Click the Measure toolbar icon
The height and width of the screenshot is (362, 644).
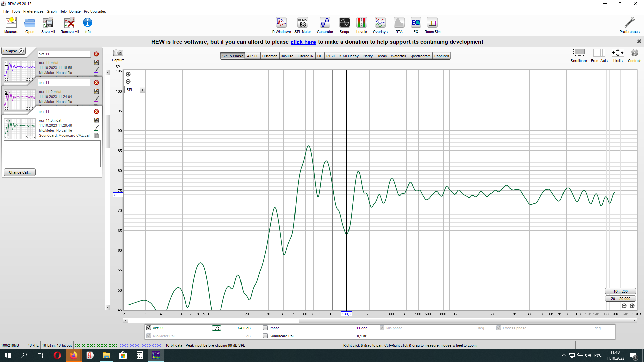(11, 25)
